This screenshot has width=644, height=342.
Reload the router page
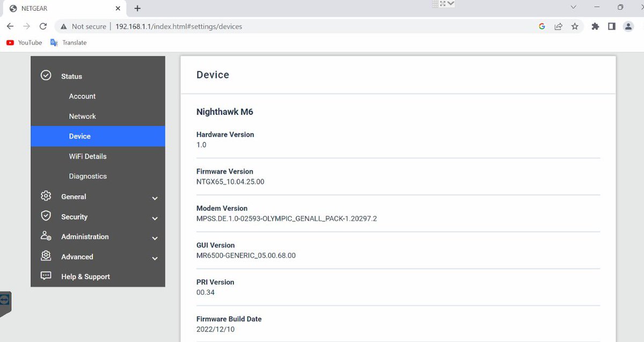tap(43, 26)
